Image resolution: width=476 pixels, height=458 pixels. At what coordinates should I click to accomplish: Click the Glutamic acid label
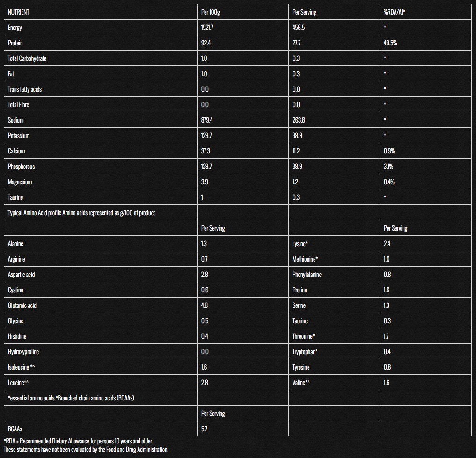click(x=22, y=305)
